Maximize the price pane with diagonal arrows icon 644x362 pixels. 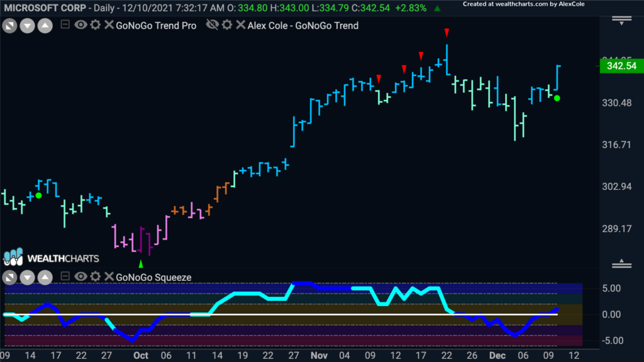[x=10, y=26]
